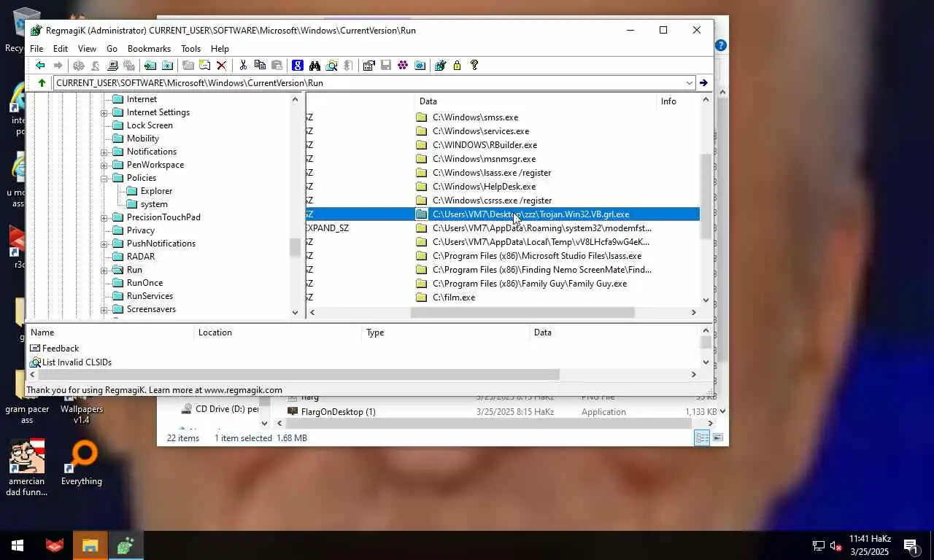Go up one level with green up arrow

(42, 82)
